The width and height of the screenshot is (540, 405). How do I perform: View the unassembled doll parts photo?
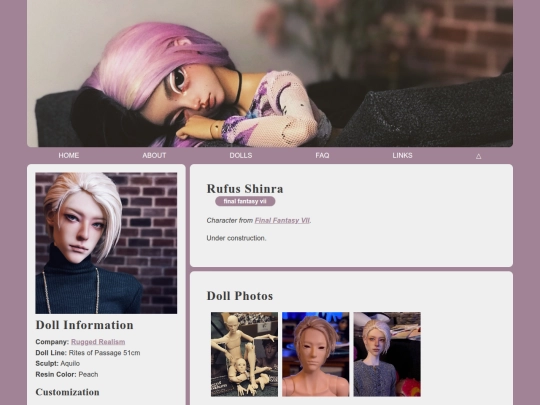[244, 354]
